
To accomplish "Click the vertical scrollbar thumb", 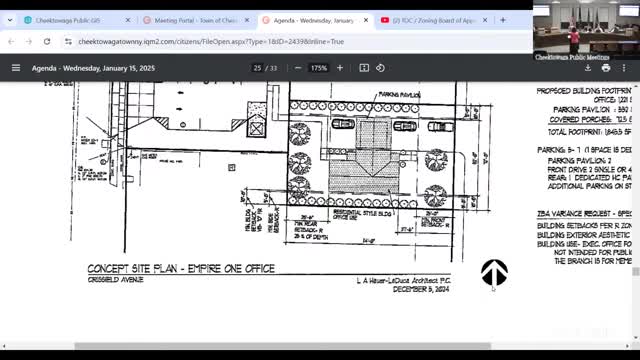I will click(636, 272).
